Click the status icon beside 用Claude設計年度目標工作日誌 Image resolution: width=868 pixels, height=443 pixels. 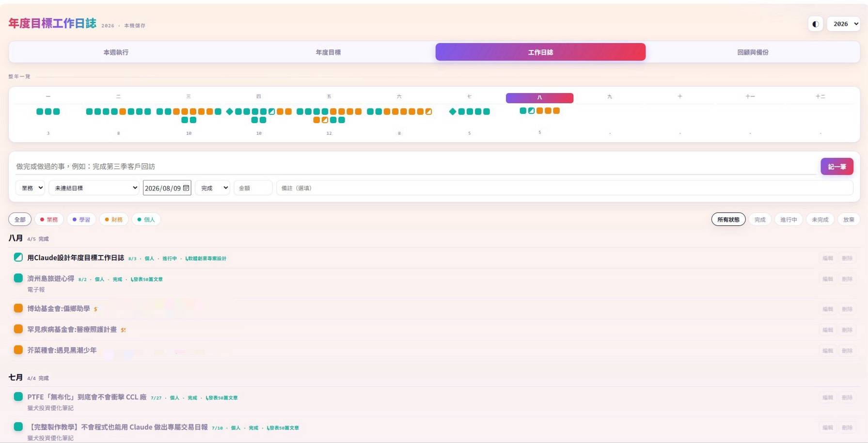pyautogui.click(x=18, y=257)
